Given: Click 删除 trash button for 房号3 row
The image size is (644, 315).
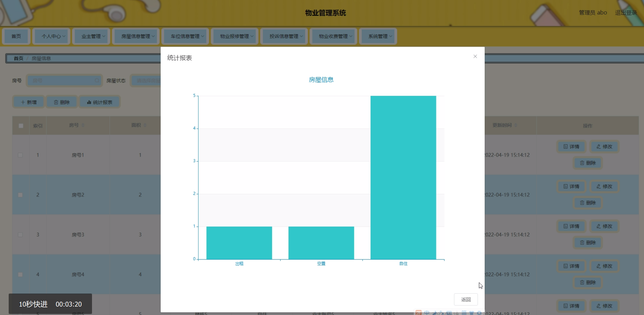Looking at the screenshot, I should (588, 242).
